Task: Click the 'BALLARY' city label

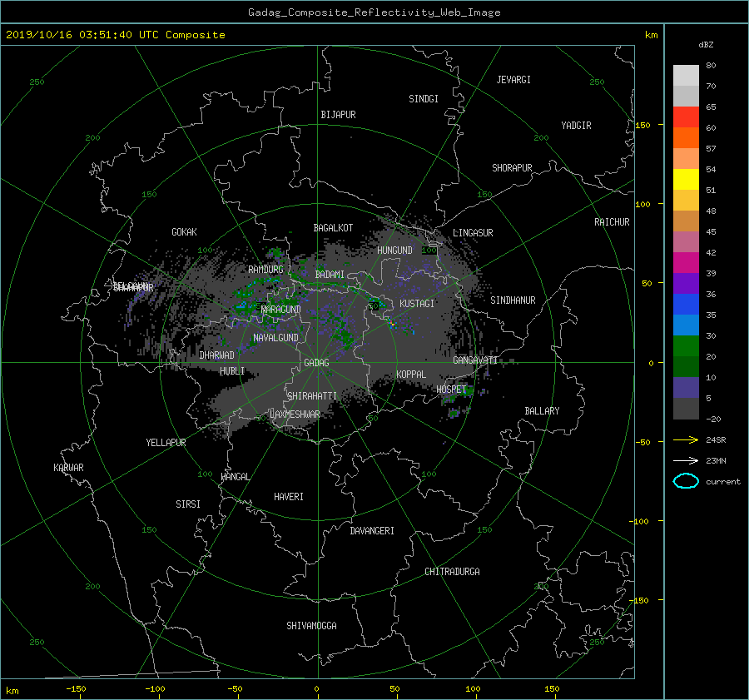Action: [542, 411]
